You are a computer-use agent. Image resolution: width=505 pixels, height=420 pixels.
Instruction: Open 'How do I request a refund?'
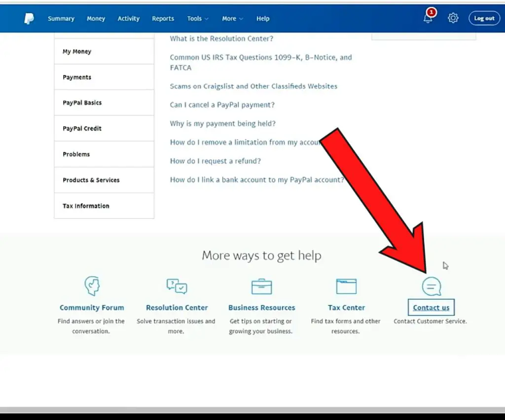[x=215, y=161]
